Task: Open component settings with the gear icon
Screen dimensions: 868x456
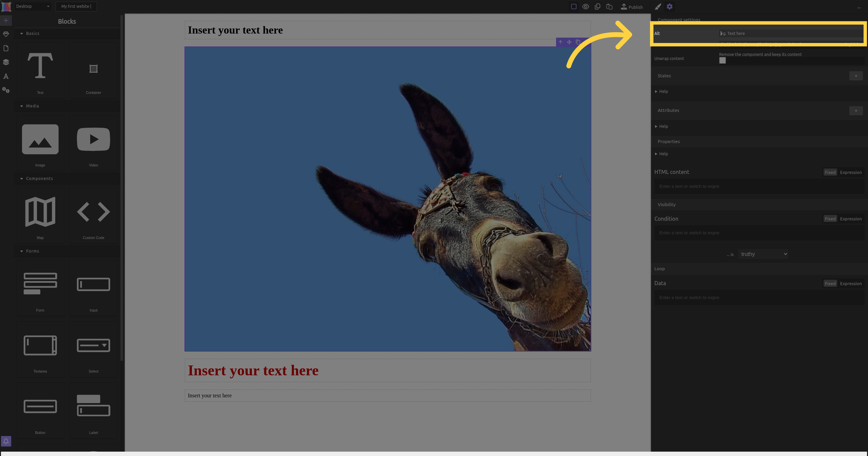Action: [x=670, y=6]
